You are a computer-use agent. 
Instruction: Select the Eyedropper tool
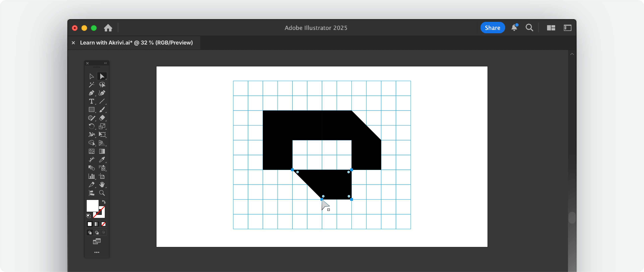(102, 160)
